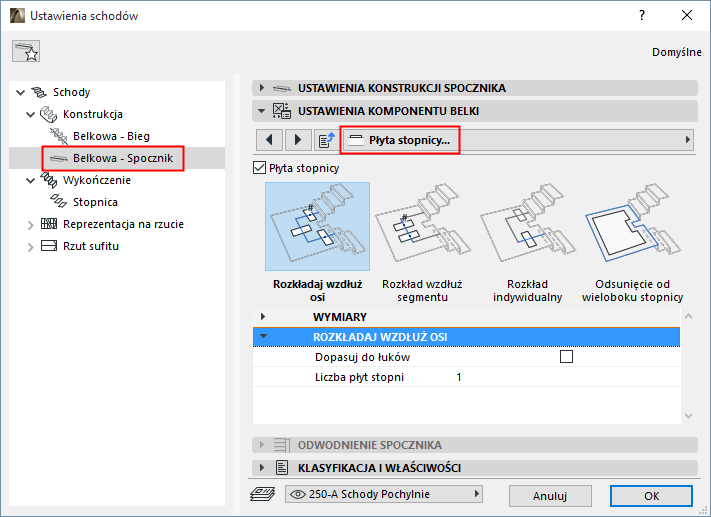
Task: Expand Ustawienia konstrukcji spocznika panel
Action: coord(262,88)
